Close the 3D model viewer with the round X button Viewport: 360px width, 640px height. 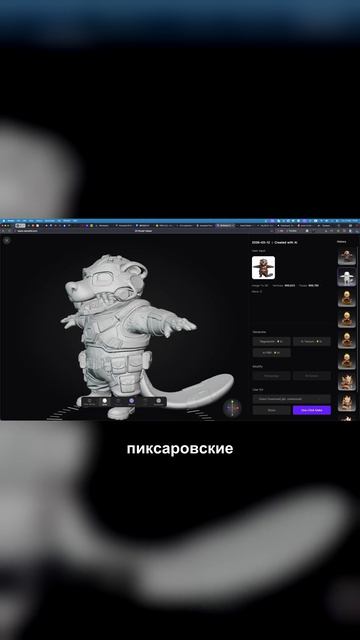pos(7,240)
